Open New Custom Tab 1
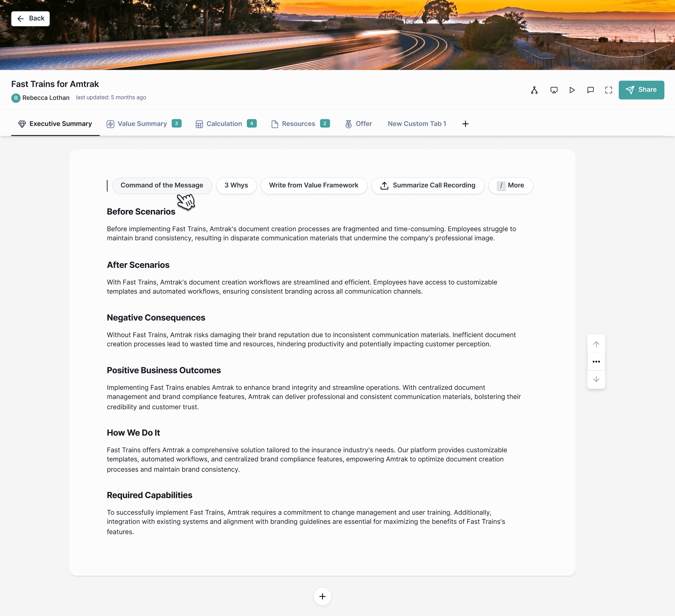 pyautogui.click(x=416, y=124)
